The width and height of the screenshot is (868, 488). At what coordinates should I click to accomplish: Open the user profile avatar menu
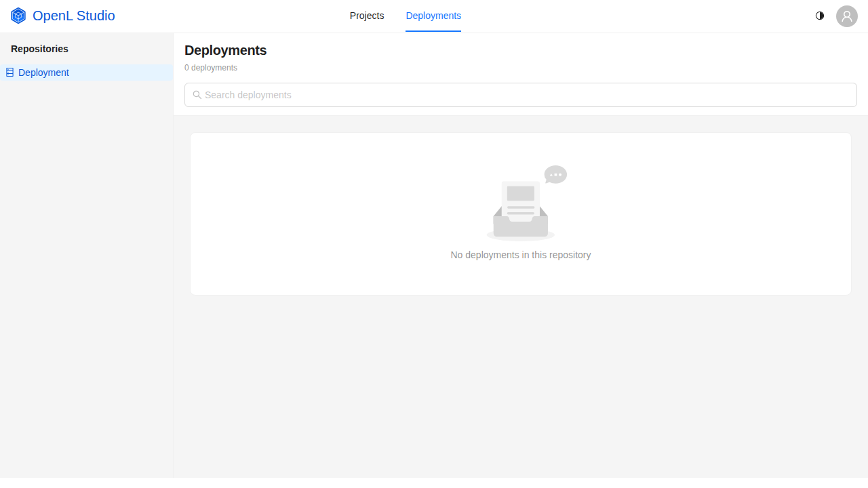coord(847,16)
